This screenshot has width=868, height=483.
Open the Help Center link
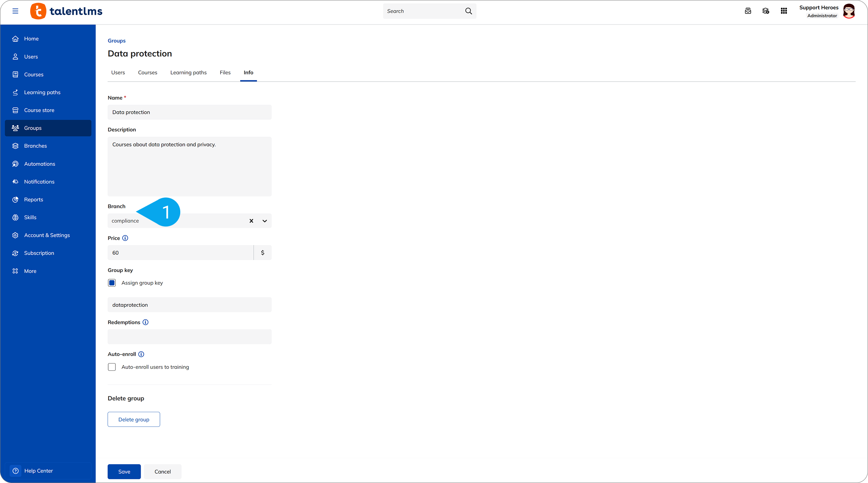[x=38, y=471]
